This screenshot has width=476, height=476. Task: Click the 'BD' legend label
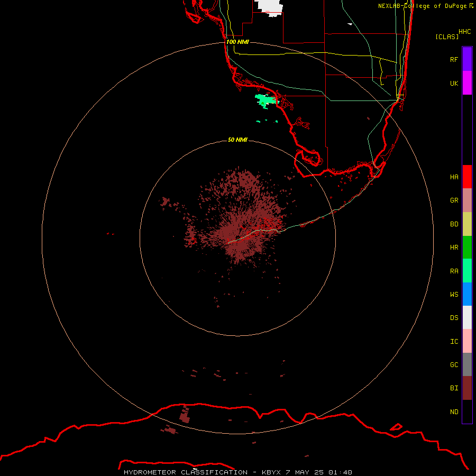(454, 224)
